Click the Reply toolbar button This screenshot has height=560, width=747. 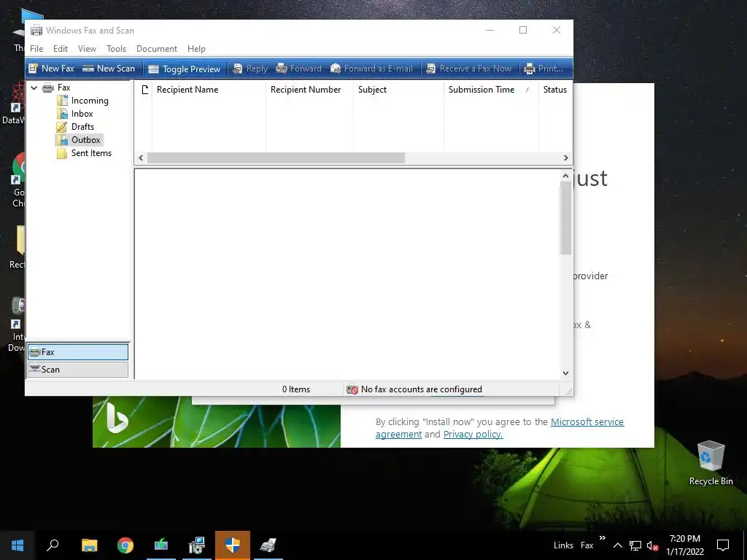point(250,69)
